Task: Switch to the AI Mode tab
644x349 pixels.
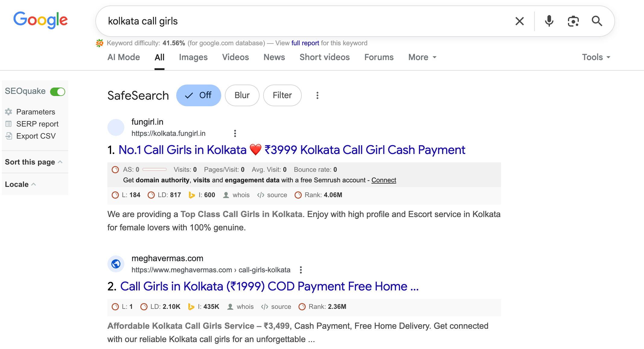Action: pyautogui.click(x=124, y=57)
